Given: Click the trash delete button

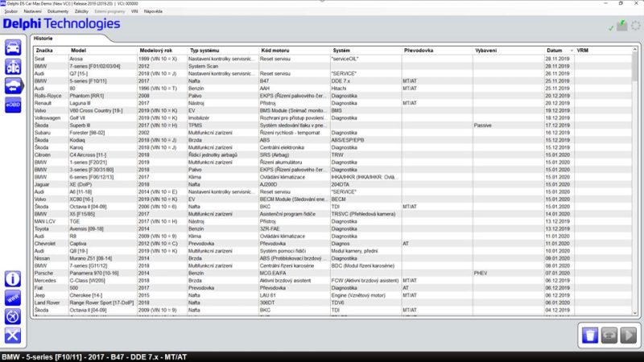Looking at the screenshot, I should point(588,335).
